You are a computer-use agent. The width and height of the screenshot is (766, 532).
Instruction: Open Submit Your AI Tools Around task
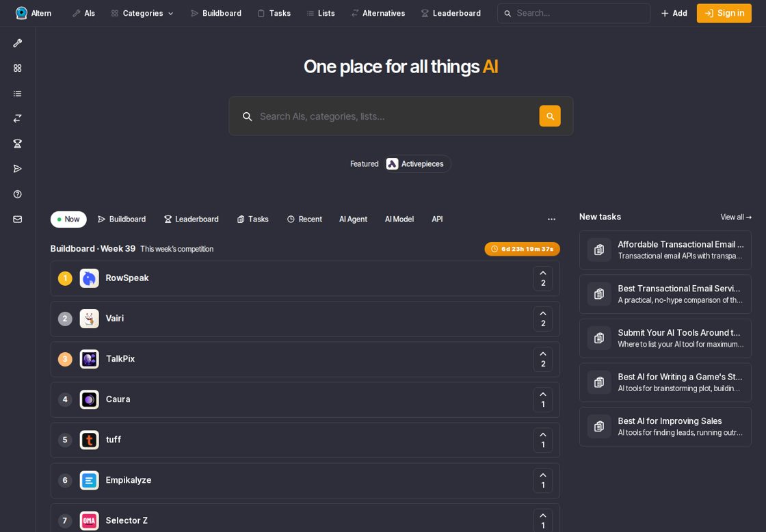coord(665,338)
